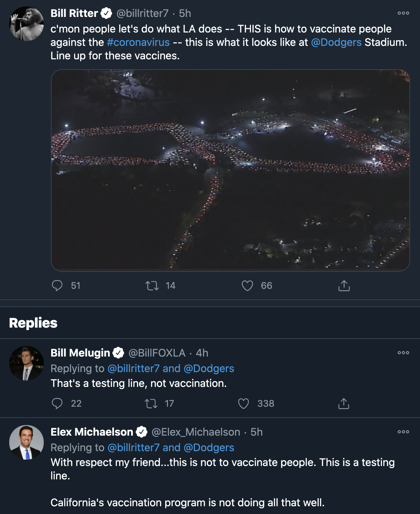This screenshot has width=420, height=514.
Task: Click @Dodgers in Elex Michaelson's replying-to line
Action: [x=209, y=448]
